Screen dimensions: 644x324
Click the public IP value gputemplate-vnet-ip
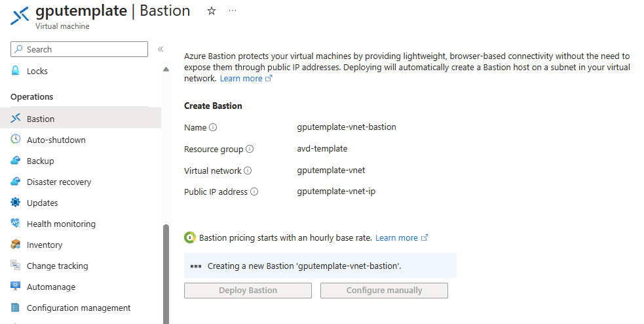[336, 192]
